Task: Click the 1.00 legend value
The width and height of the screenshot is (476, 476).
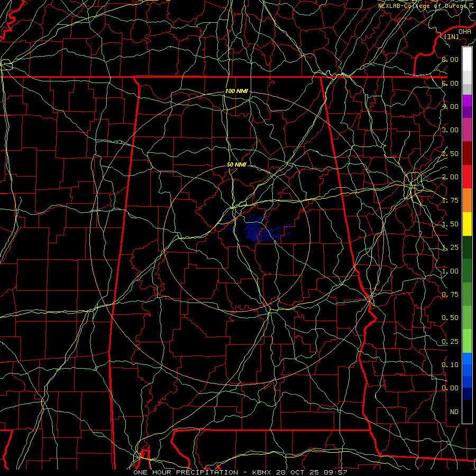Action: click(x=450, y=271)
